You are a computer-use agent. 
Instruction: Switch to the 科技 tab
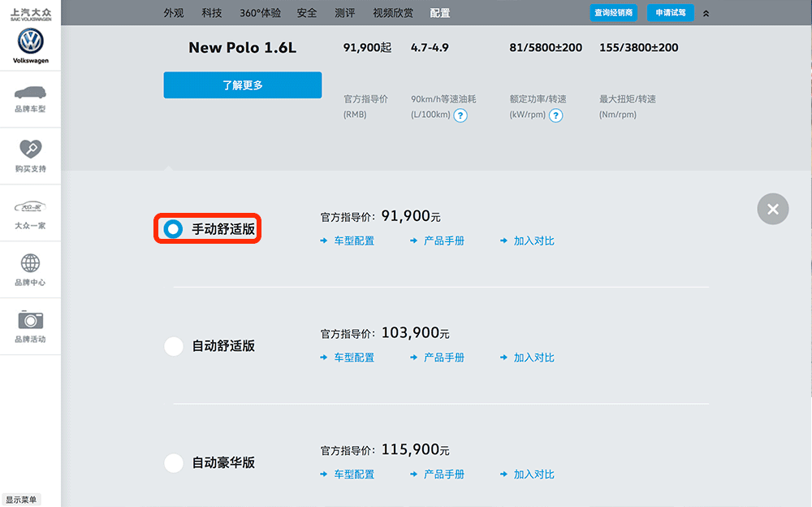(x=212, y=13)
